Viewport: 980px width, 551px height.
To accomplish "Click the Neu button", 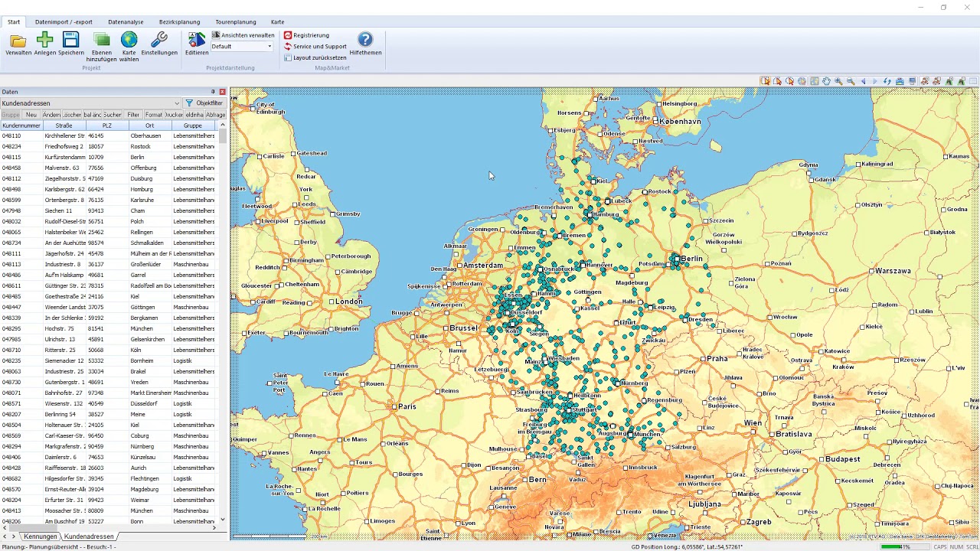I will click(31, 115).
